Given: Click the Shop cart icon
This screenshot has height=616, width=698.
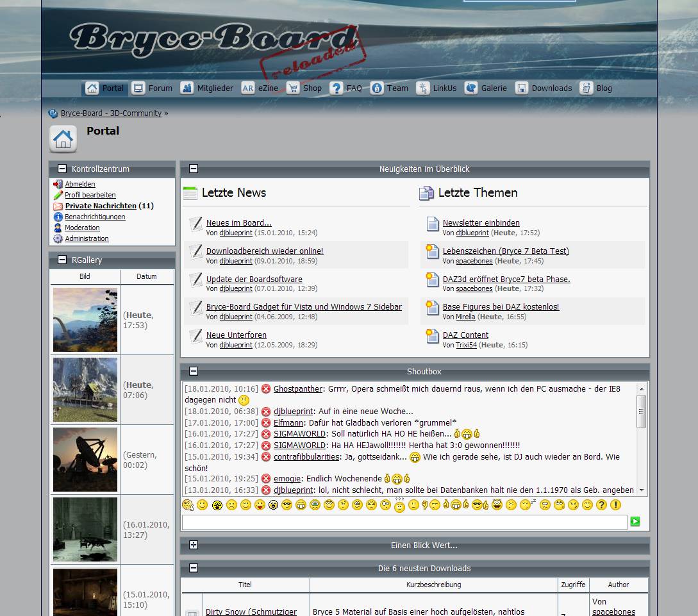Looking at the screenshot, I should pos(293,88).
